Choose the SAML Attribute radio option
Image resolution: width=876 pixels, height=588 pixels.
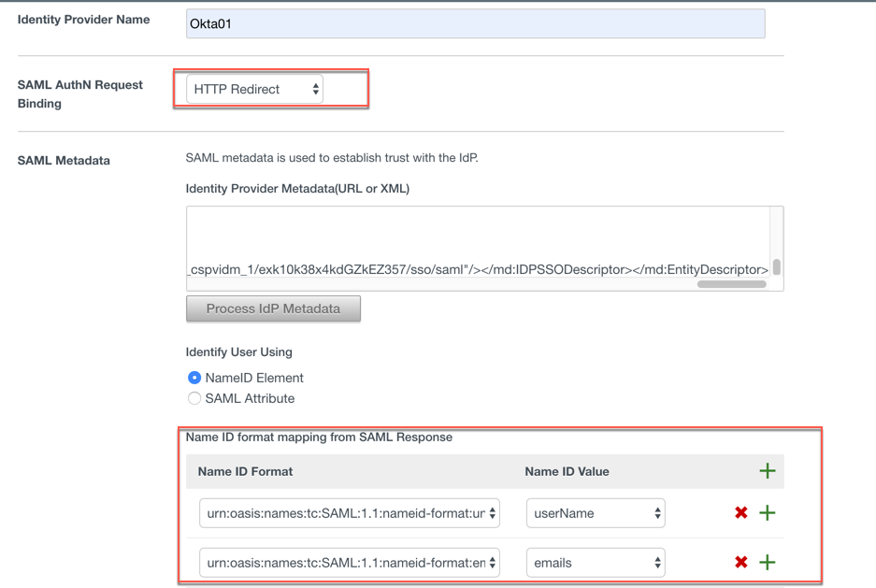click(194, 398)
